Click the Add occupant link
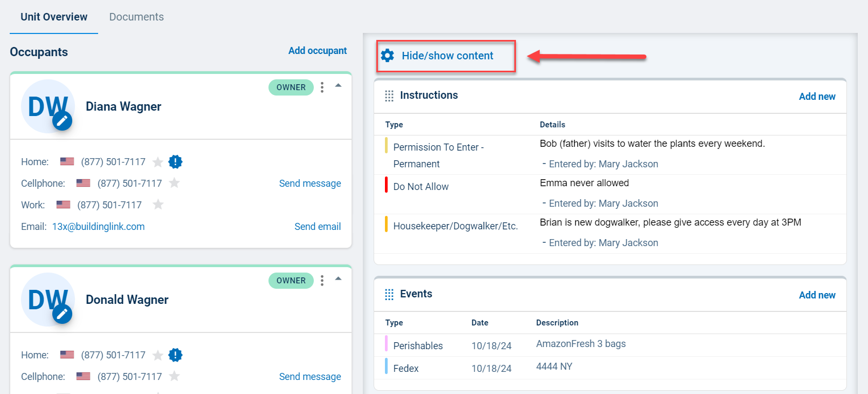 click(318, 51)
